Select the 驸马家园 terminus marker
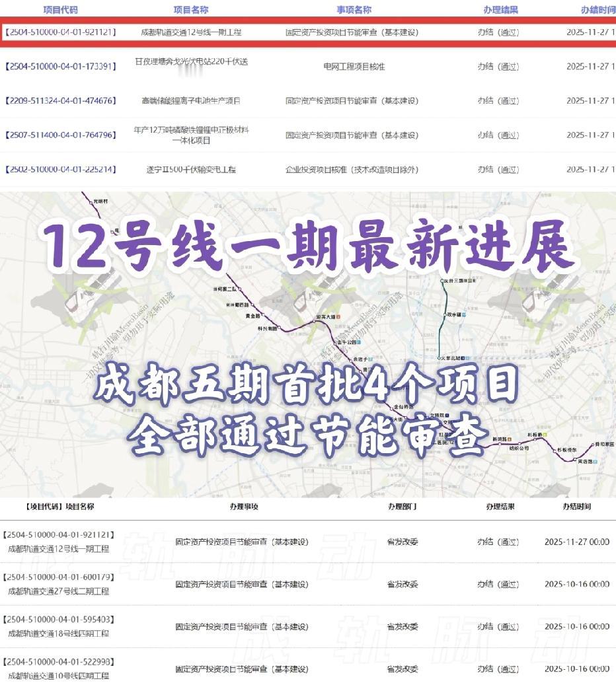The width and height of the screenshot is (616, 689). click(594, 444)
